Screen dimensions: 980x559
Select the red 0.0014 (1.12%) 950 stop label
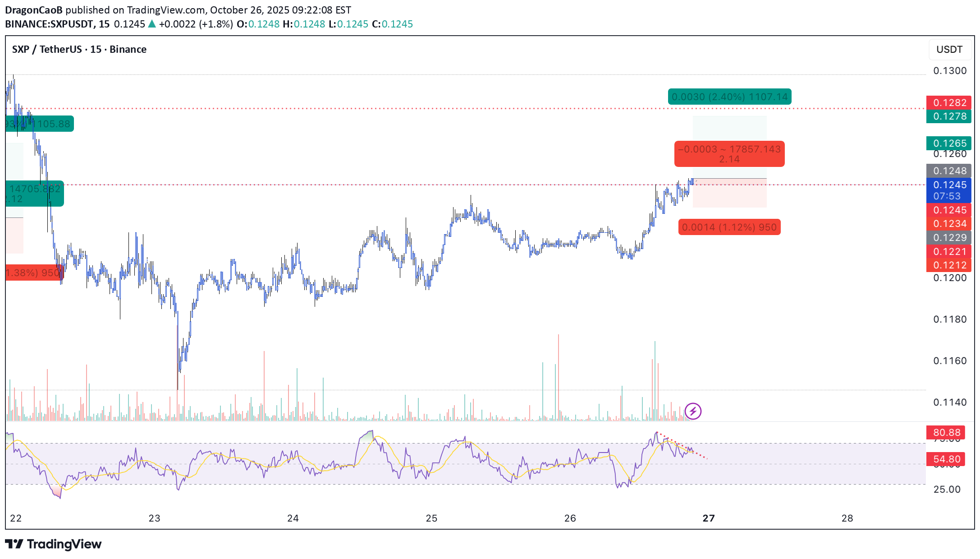(x=729, y=227)
